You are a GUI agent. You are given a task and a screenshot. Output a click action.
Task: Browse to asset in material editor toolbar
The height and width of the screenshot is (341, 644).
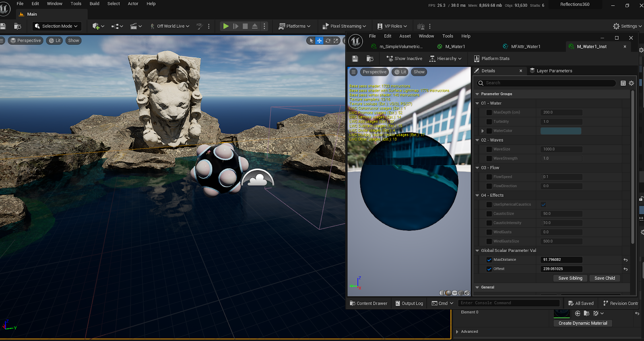pyautogui.click(x=370, y=59)
